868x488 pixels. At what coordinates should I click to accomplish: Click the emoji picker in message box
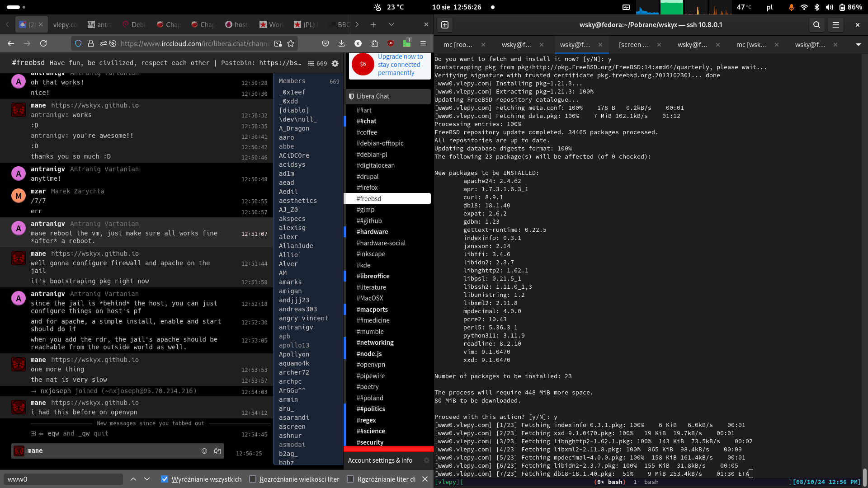click(x=204, y=451)
